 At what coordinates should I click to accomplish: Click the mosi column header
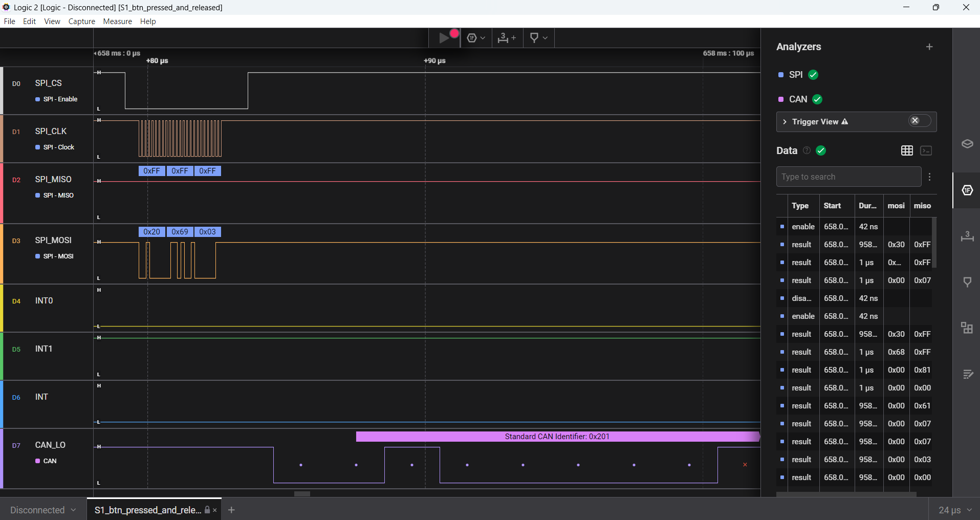pyautogui.click(x=896, y=206)
